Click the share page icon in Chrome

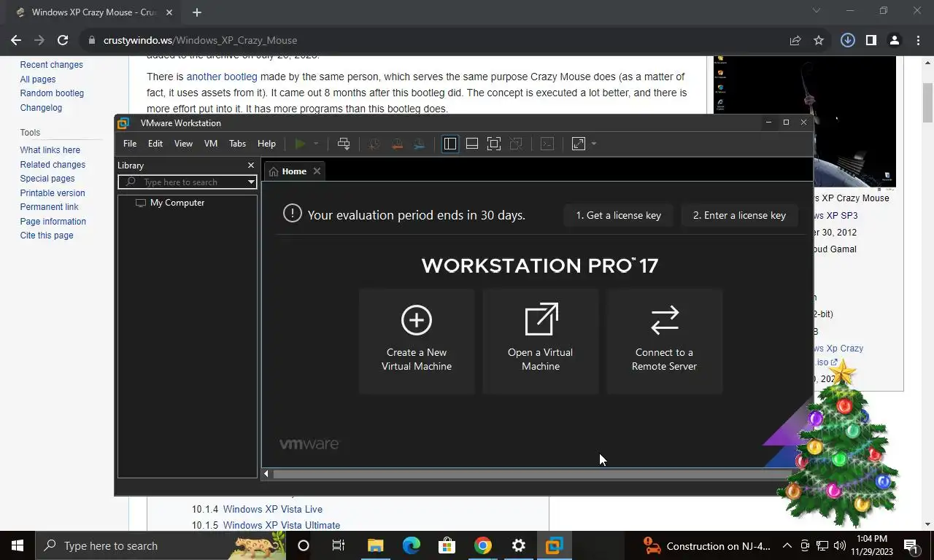[795, 40]
